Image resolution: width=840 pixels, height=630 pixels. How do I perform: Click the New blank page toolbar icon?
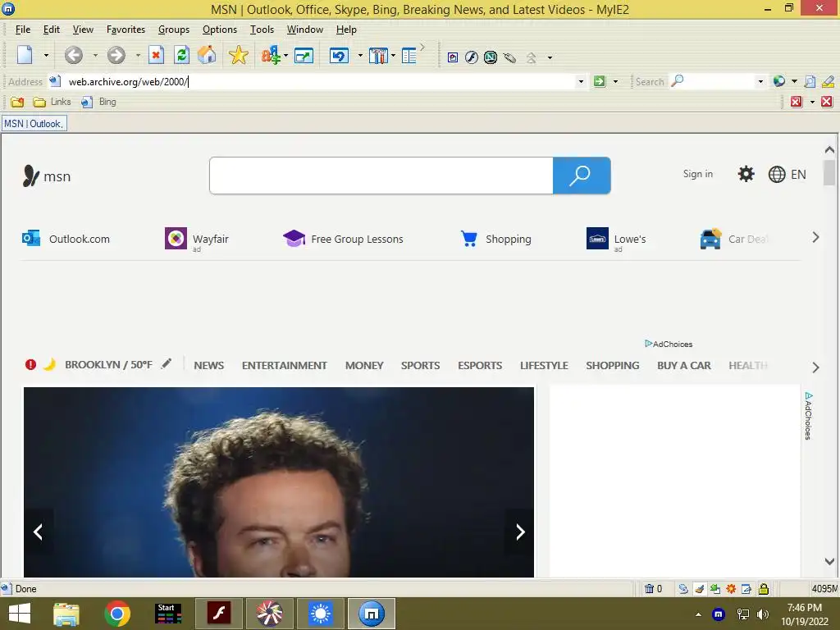[25, 55]
